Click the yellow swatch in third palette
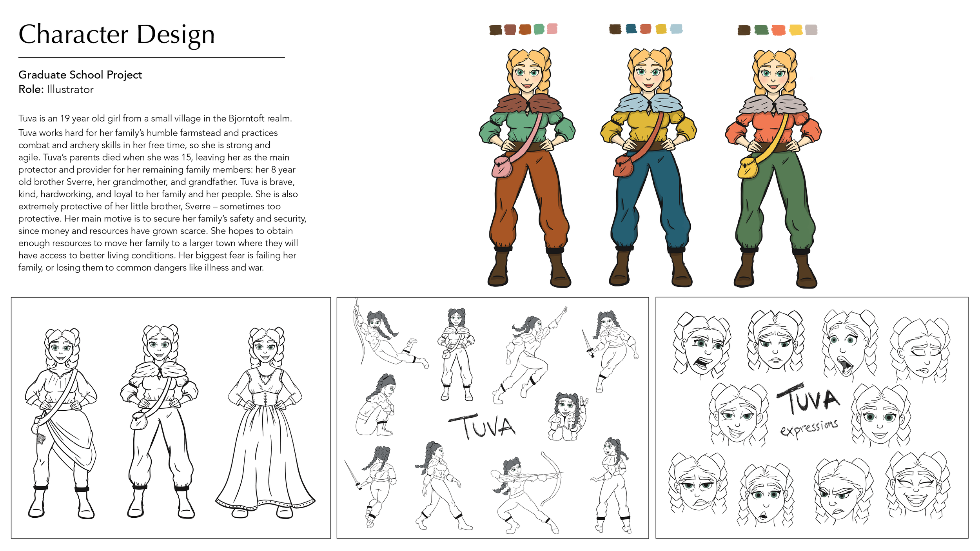The image size is (980, 551). (796, 30)
